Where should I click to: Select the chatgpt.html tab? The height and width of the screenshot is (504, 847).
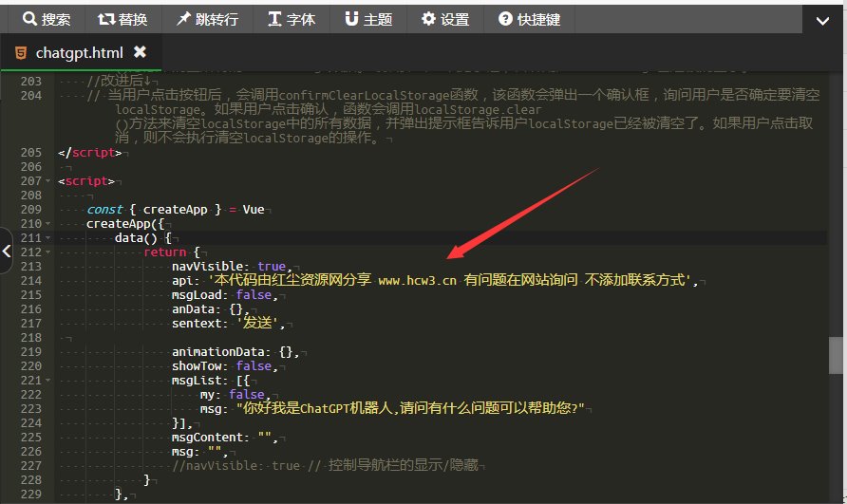pos(81,52)
